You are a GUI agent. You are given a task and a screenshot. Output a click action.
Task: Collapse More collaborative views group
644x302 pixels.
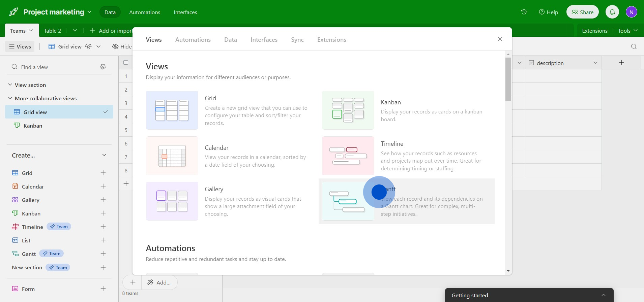[x=10, y=98]
